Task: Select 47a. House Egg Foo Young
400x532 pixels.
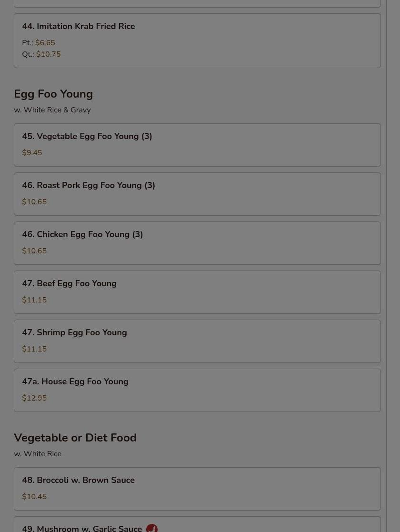Action: click(75, 382)
